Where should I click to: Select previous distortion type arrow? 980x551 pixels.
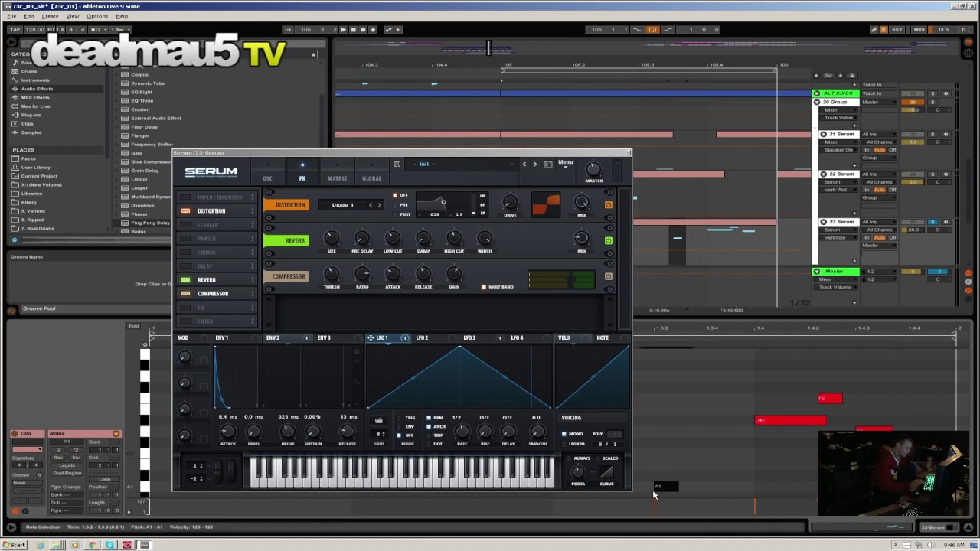[x=371, y=205]
